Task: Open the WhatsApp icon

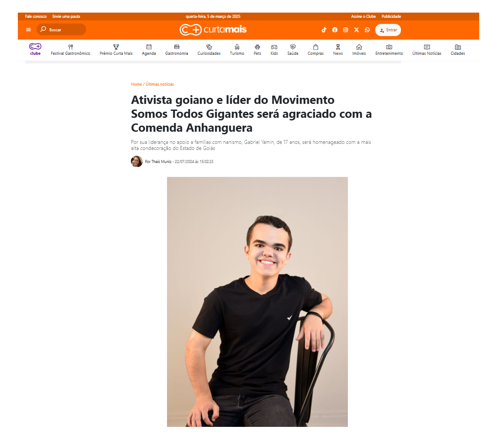Action: tap(367, 30)
